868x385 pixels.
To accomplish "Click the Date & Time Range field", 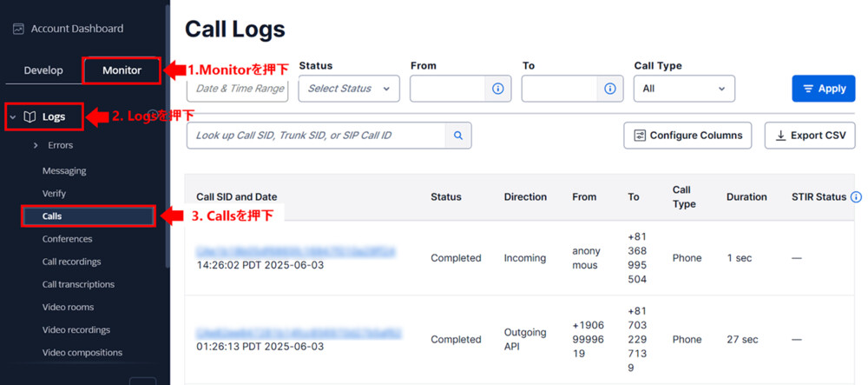I will (x=237, y=89).
